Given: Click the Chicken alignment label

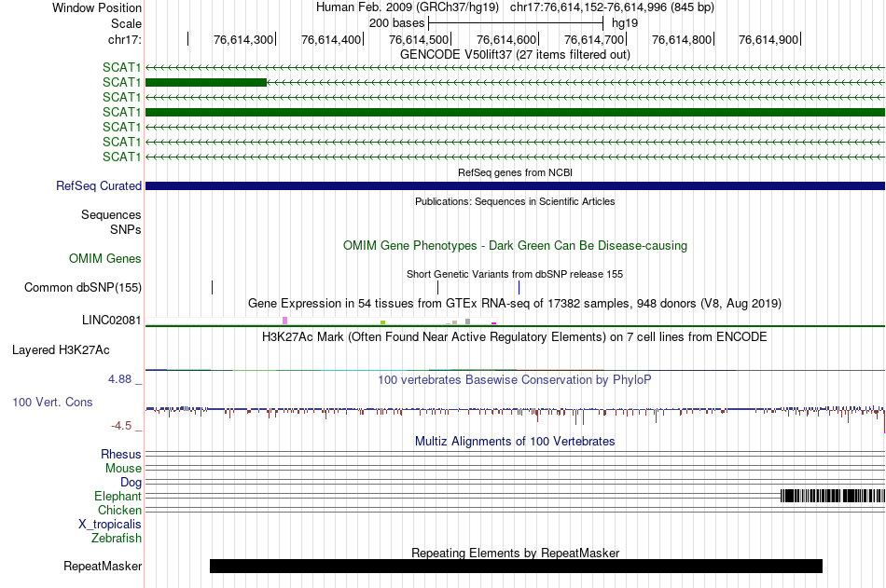Looking at the screenshot, I should click(119, 510).
